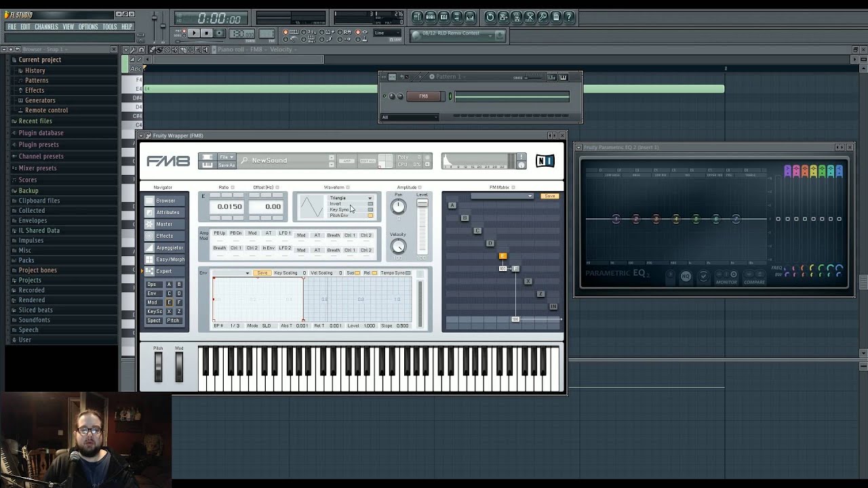This screenshot has width=868, height=488.
Task: Select the IN operator in the FM Matrix
Action: click(x=553, y=306)
